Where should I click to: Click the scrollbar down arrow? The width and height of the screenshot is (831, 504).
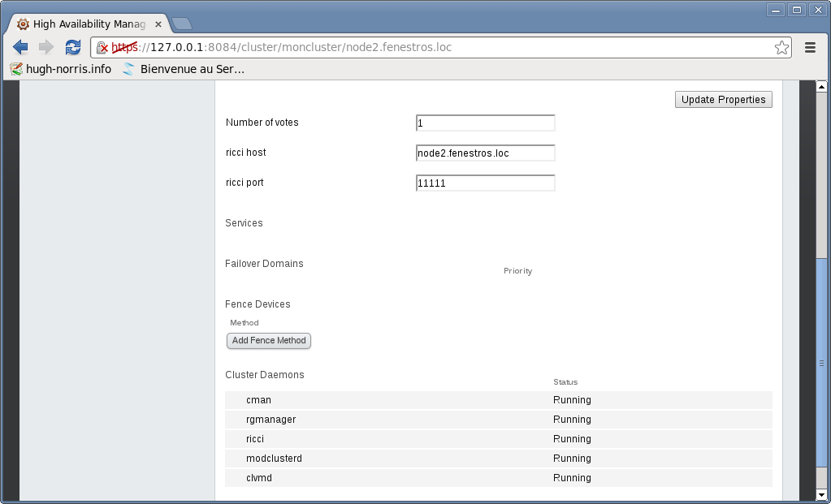pos(821,494)
